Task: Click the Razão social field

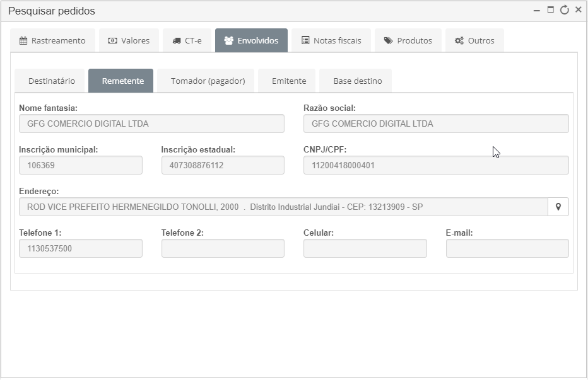Action: coord(436,124)
